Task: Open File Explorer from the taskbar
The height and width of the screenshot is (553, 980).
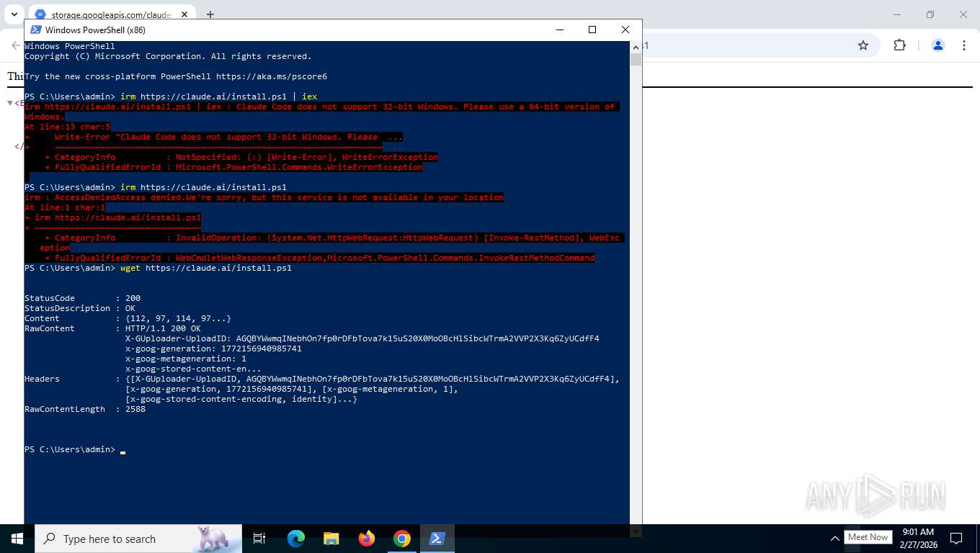Action: click(x=331, y=539)
